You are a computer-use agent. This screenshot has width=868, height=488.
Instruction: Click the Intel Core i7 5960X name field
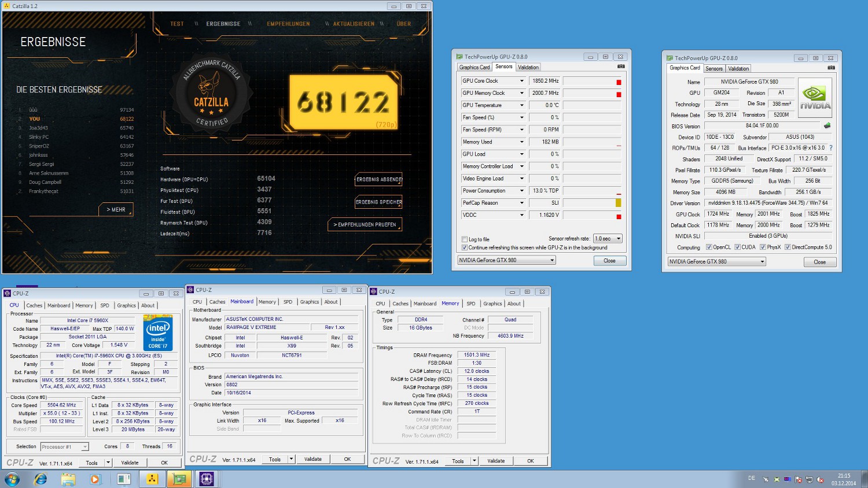pyautogui.click(x=87, y=320)
